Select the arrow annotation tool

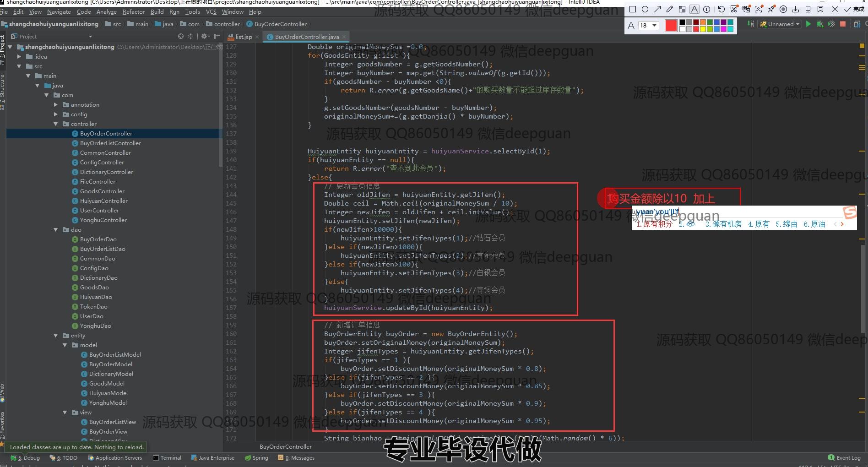[657, 9]
